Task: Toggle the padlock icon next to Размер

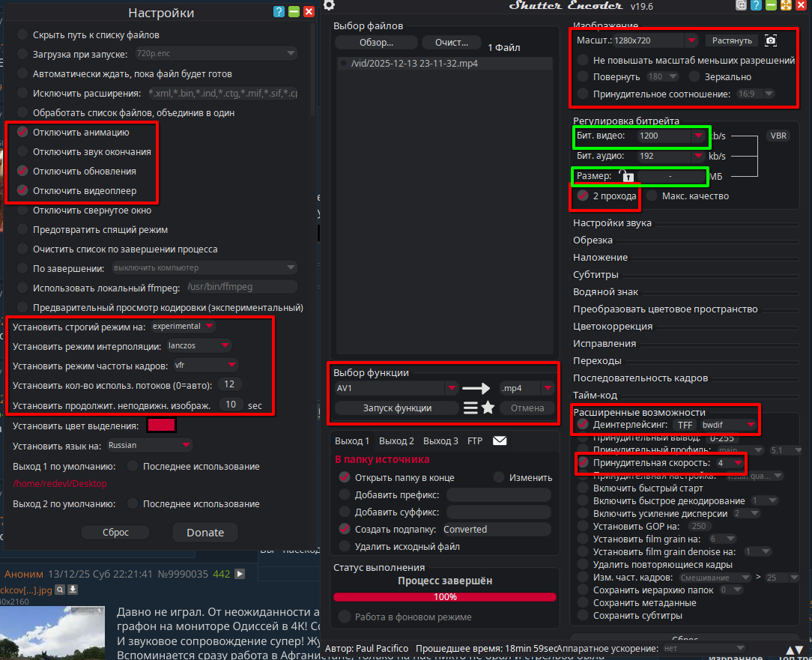Action: tap(627, 175)
